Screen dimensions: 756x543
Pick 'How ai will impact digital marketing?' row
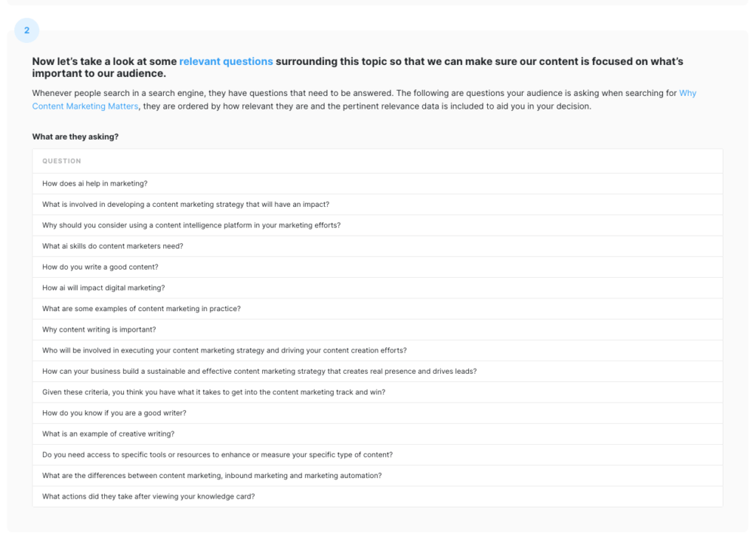click(x=103, y=288)
